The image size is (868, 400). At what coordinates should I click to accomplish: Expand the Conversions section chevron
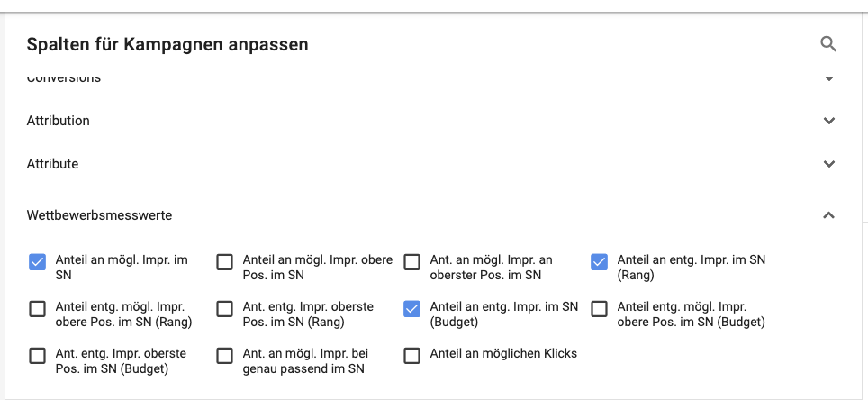828,80
